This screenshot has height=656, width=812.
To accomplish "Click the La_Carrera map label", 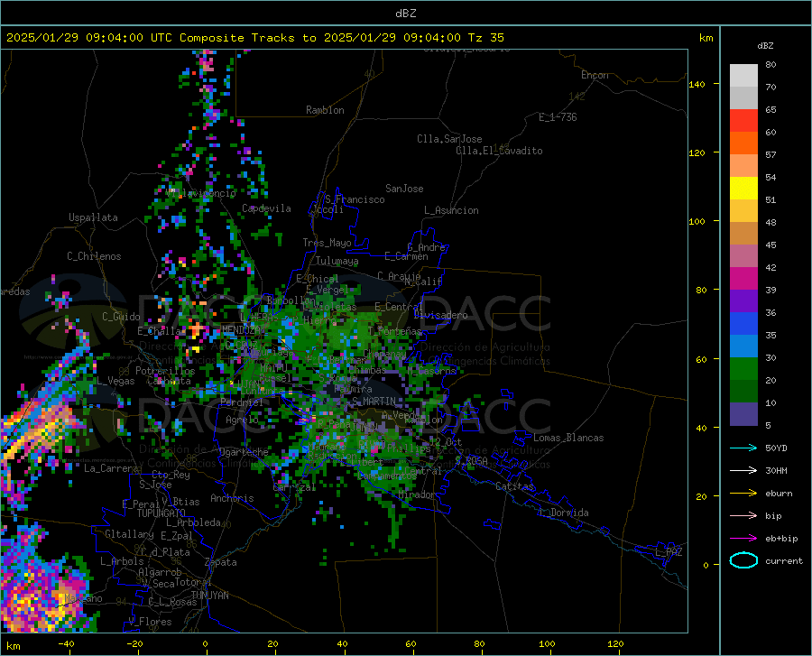I will tap(111, 468).
